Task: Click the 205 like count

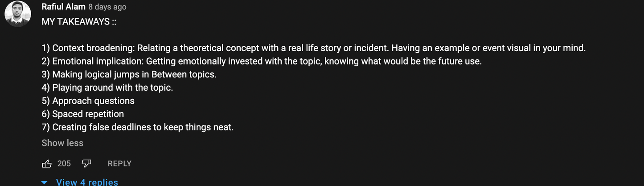Action: [x=64, y=164]
